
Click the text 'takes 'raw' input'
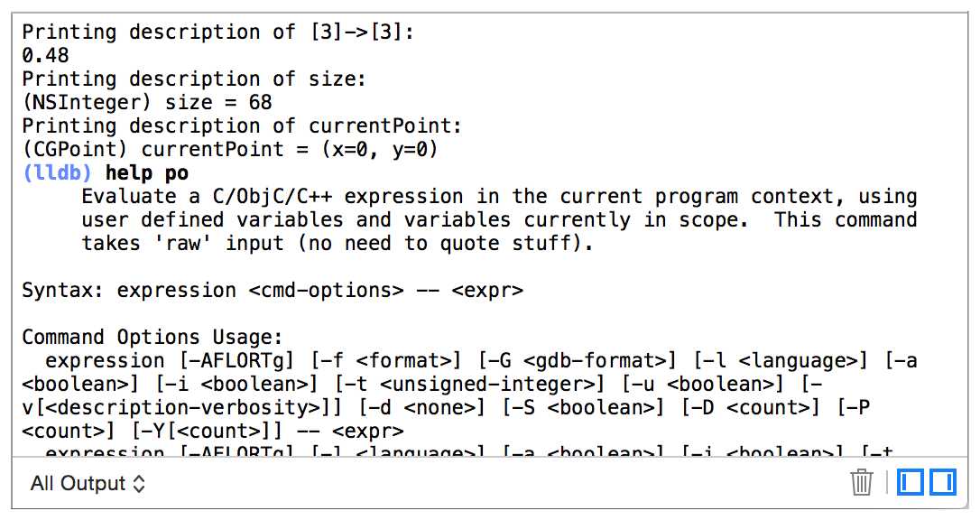tap(182, 243)
